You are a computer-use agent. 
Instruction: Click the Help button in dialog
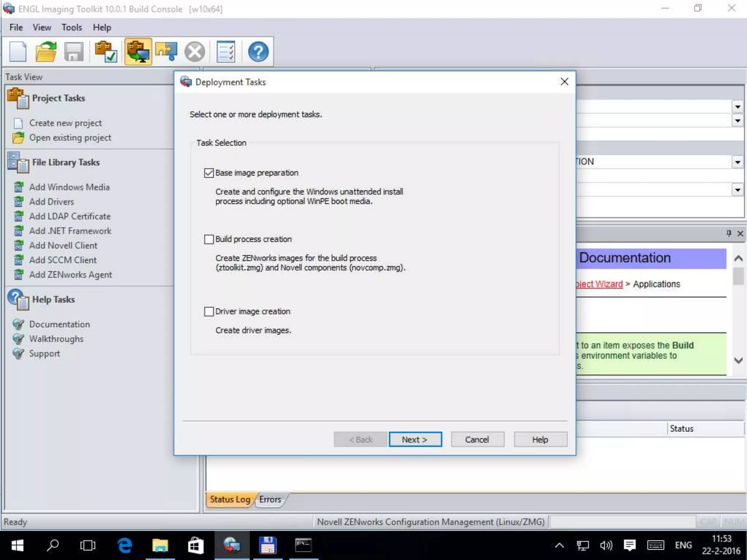point(541,439)
